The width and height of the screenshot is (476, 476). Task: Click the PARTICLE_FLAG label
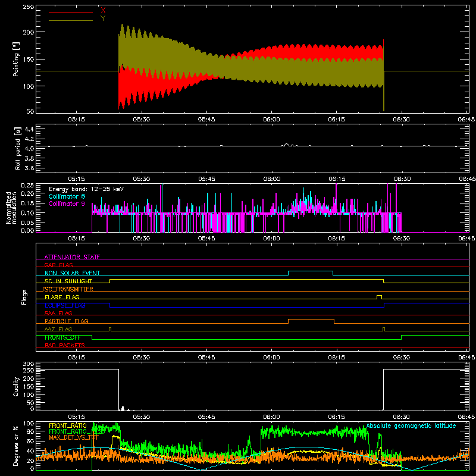(67, 321)
